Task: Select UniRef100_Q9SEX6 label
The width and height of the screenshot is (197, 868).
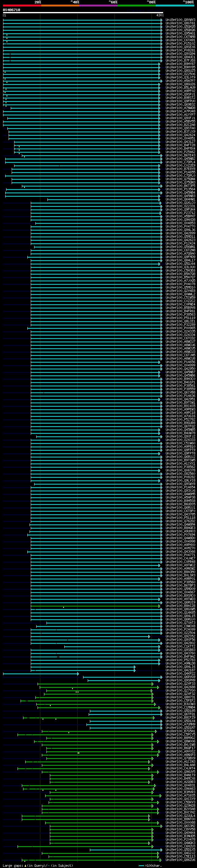Action: point(180,47)
